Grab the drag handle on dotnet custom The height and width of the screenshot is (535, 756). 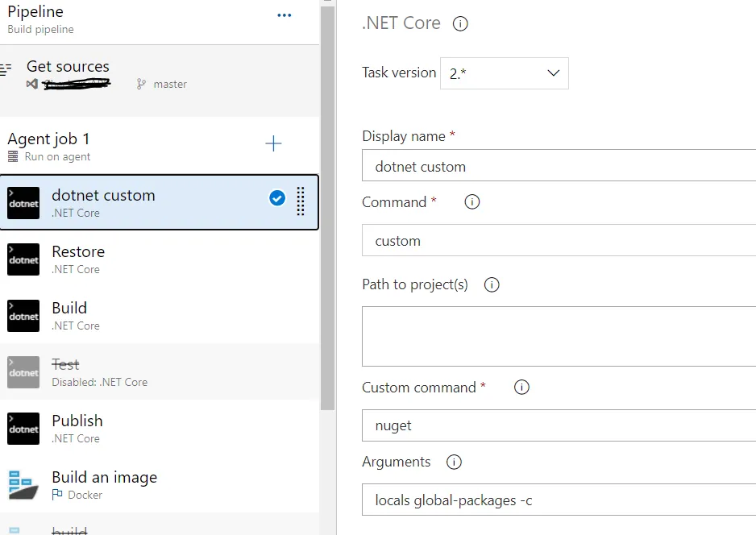[301, 201]
